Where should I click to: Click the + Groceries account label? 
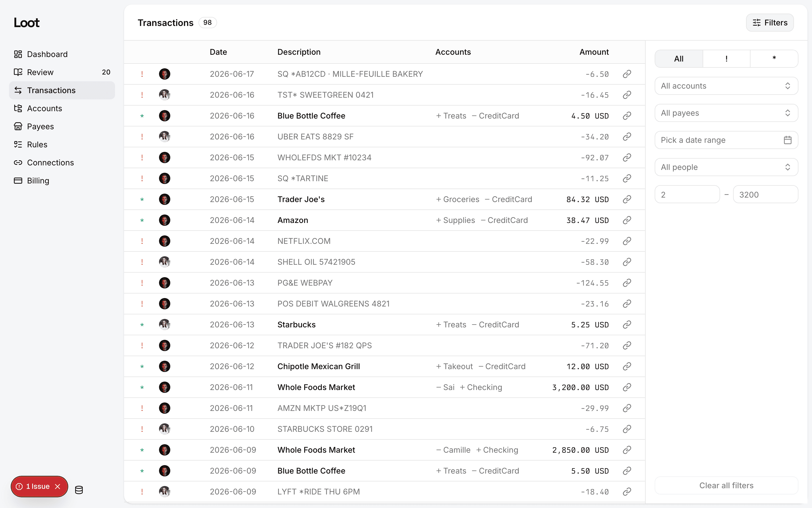(457, 199)
